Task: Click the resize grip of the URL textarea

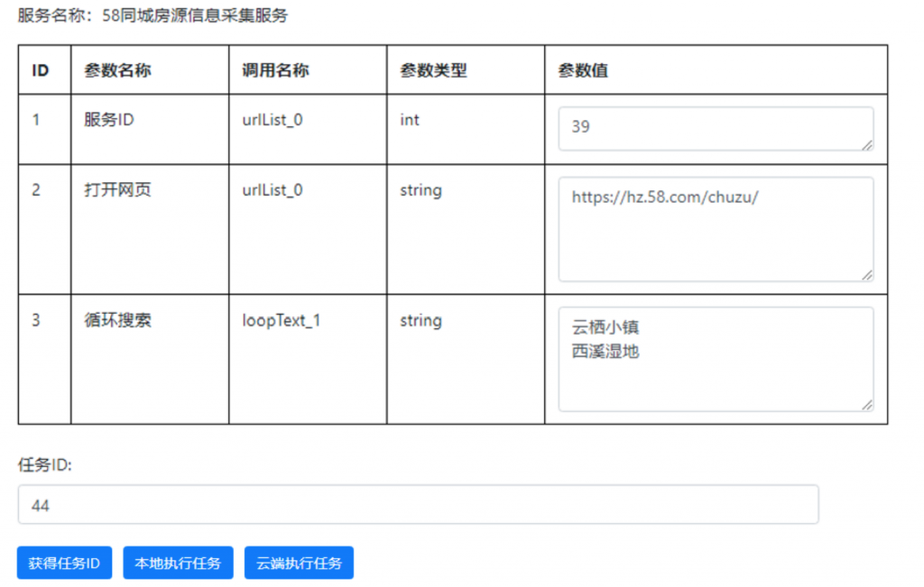Action: click(869, 273)
